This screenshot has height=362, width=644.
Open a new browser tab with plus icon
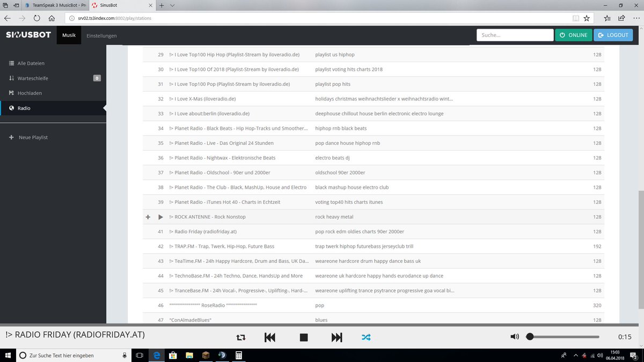(162, 5)
